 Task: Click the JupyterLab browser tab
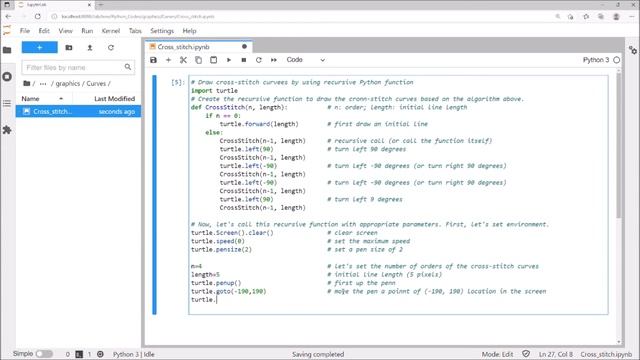click(x=54, y=4)
